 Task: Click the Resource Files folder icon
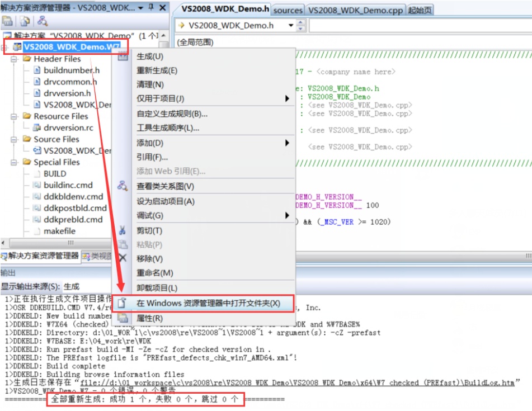pyautogui.click(x=27, y=116)
